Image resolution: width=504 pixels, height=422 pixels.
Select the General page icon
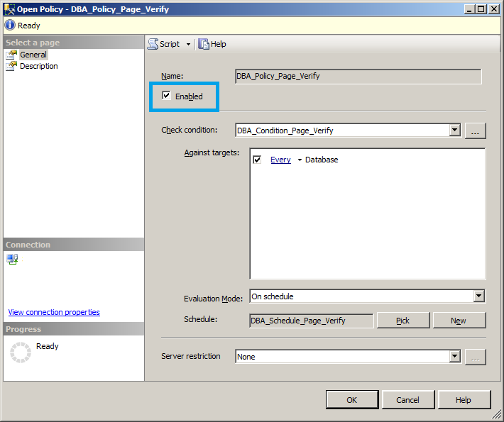(11, 55)
